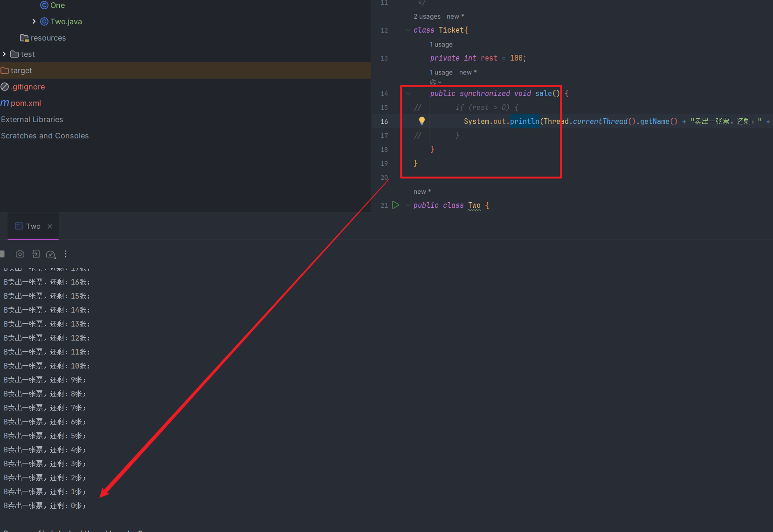The height and width of the screenshot is (532, 773).
Task: Close the Two run tab
Action: click(x=50, y=226)
